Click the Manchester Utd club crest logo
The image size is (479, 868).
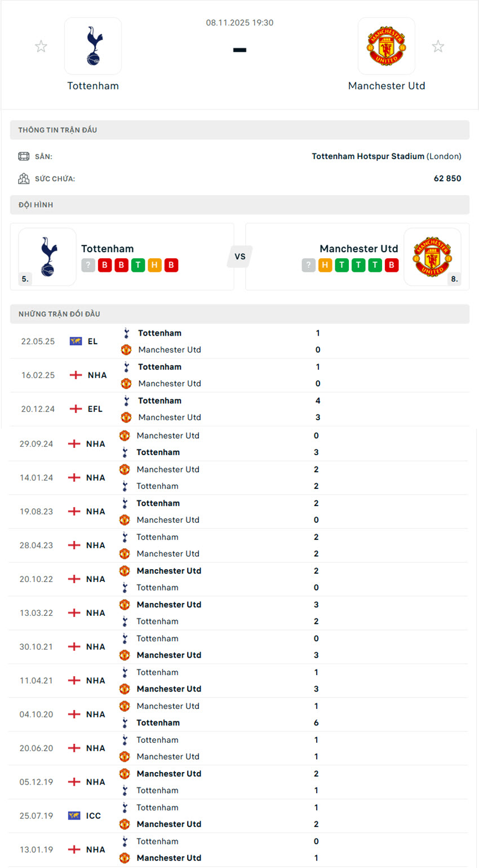[x=387, y=46]
